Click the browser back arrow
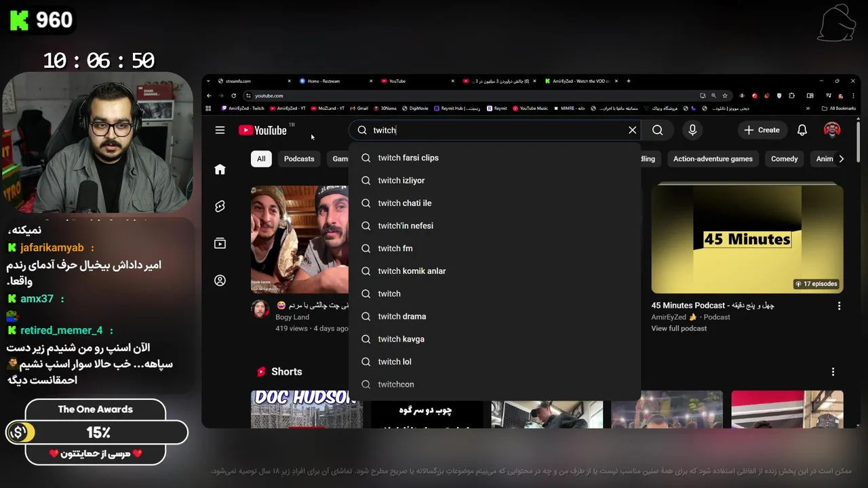The image size is (868, 488). pyautogui.click(x=209, y=96)
